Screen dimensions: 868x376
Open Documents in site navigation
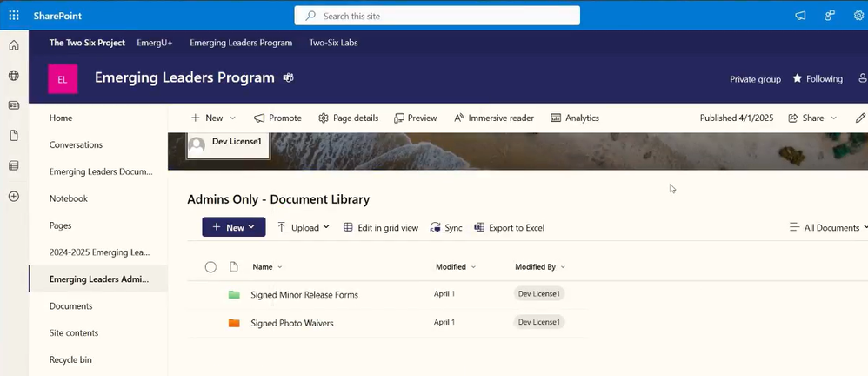tap(70, 306)
